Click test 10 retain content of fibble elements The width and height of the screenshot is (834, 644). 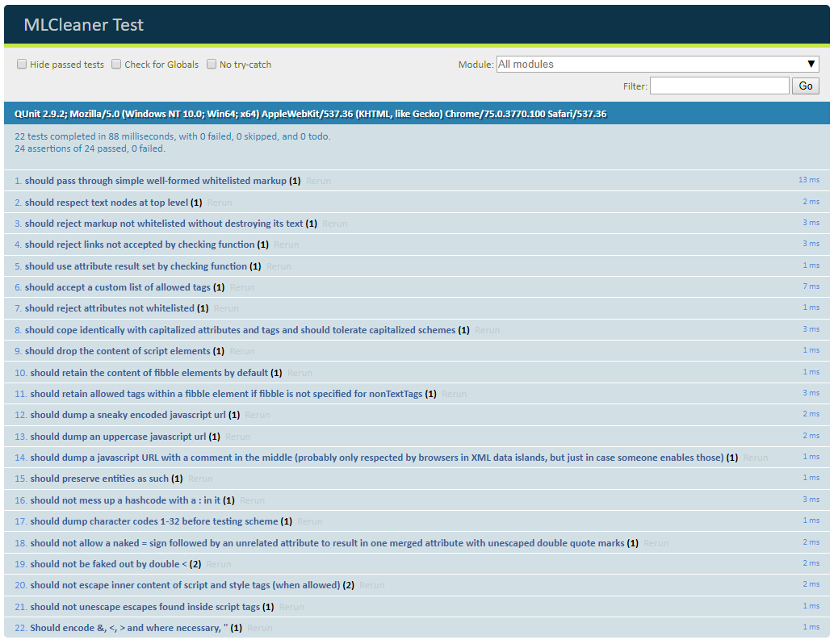pos(149,373)
